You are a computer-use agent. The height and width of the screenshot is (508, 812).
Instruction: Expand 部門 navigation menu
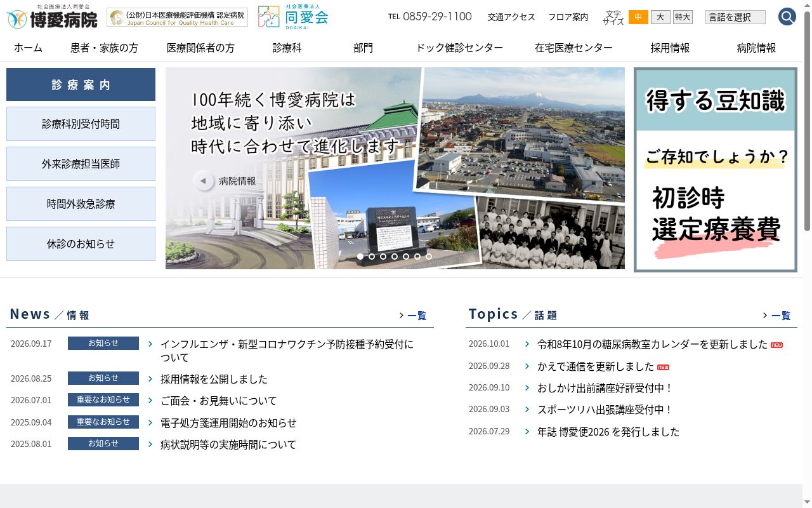[363, 48]
